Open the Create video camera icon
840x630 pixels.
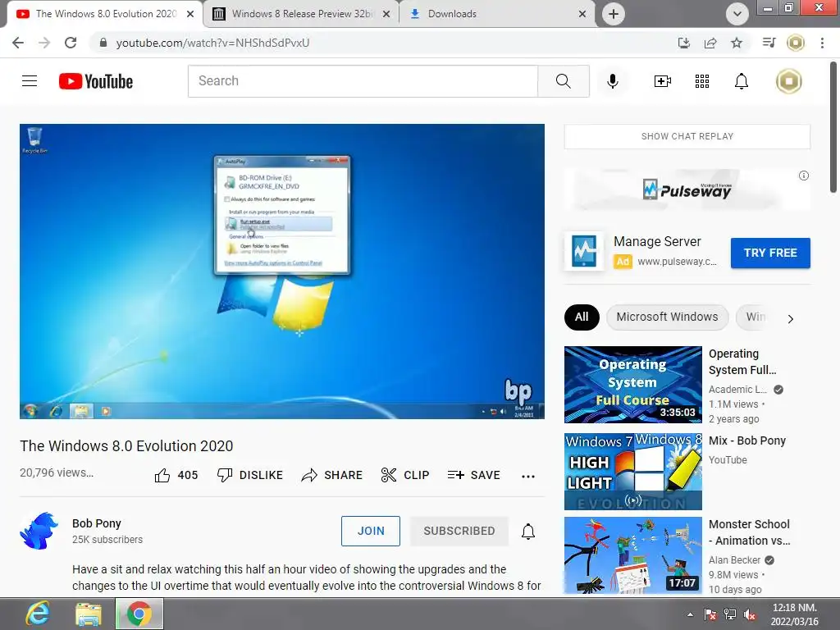(662, 81)
